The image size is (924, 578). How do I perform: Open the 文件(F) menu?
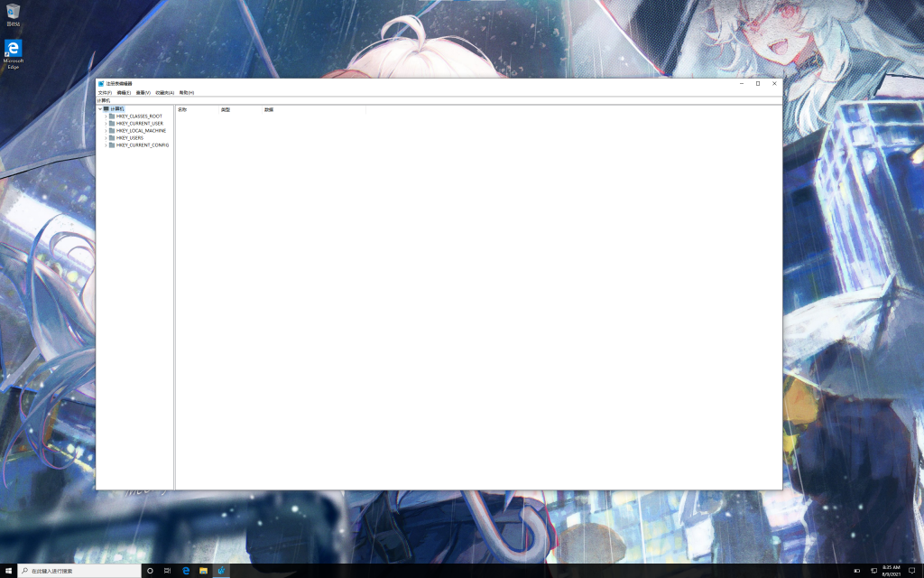tap(105, 93)
